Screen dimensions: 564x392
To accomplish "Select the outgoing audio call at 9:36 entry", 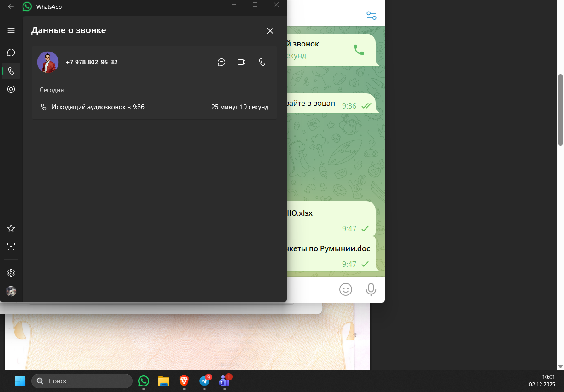I will click(155, 107).
